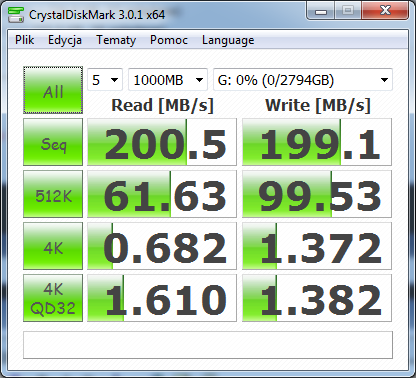
Task: Open the Language menu
Action: 228,40
